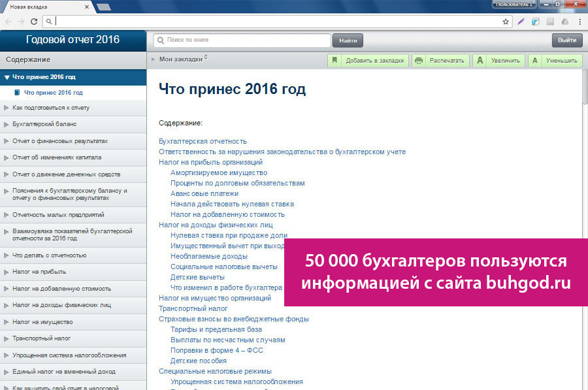The image size is (588, 390).
Task: Focus the browser address bar
Action: point(277,22)
